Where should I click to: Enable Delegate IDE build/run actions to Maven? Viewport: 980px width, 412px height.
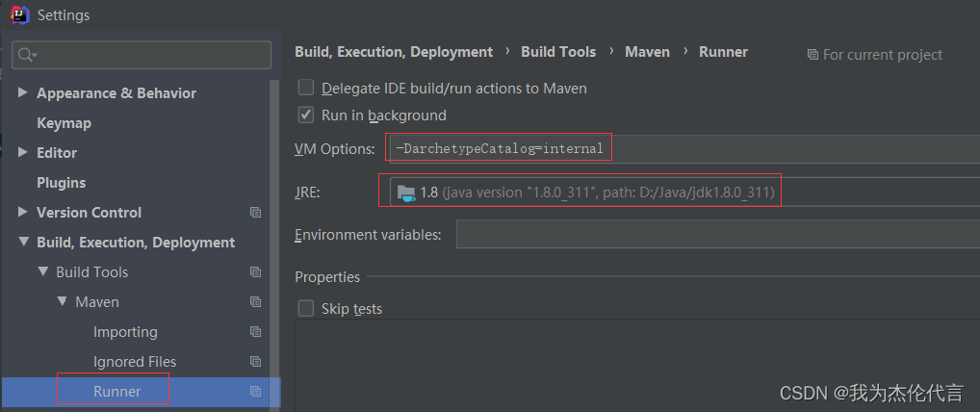(x=305, y=88)
